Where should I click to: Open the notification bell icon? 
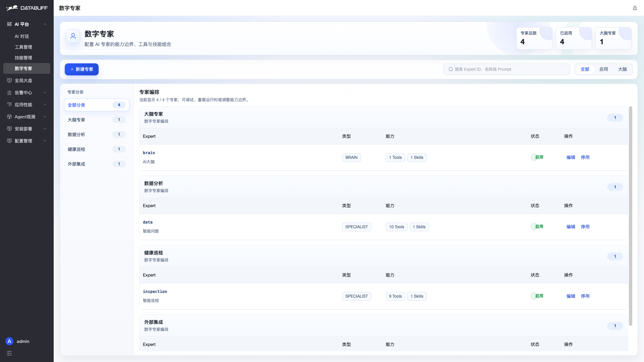point(635,8)
